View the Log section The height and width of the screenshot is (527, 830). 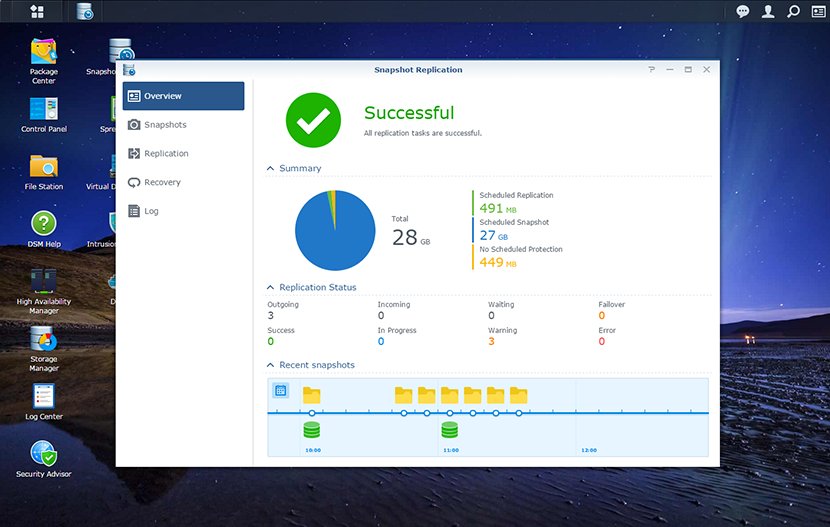183,211
